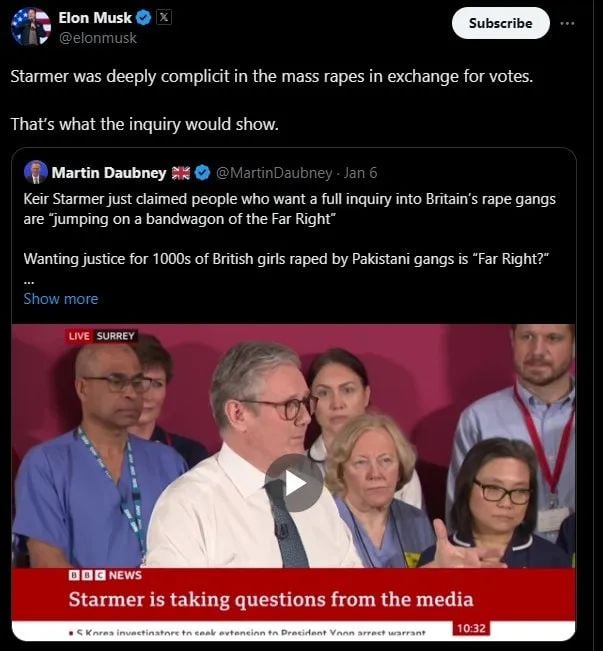
Task: Click the BBC NEWS logo in video
Action: pyautogui.click(x=105, y=575)
